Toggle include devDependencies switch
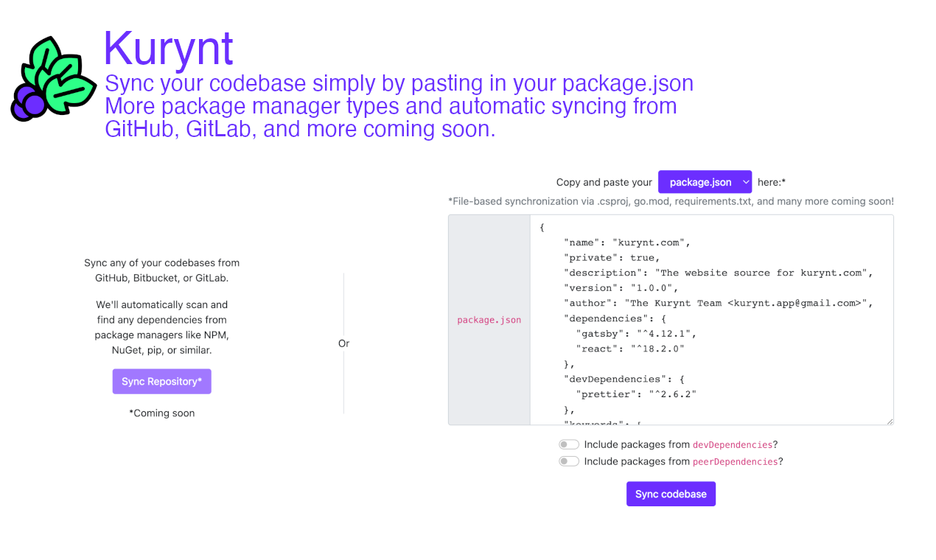Image resolution: width=936 pixels, height=560 pixels. pyautogui.click(x=569, y=444)
